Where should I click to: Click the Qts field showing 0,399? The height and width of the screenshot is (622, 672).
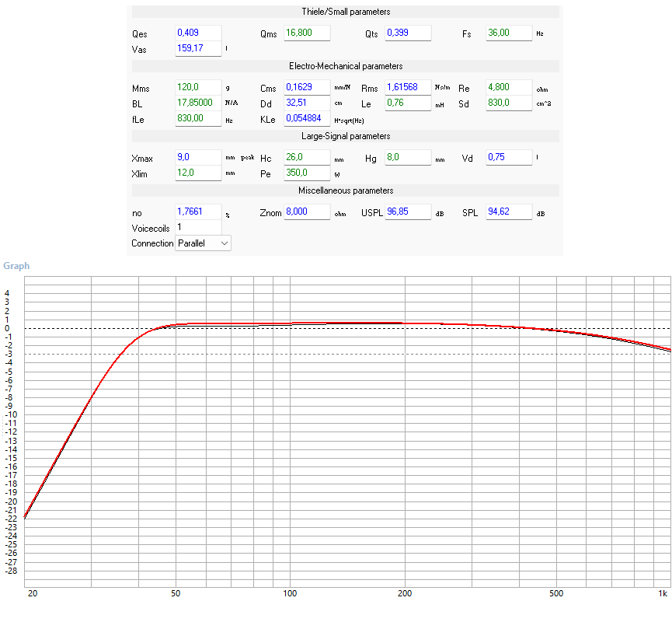pyautogui.click(x=407, y=33)
